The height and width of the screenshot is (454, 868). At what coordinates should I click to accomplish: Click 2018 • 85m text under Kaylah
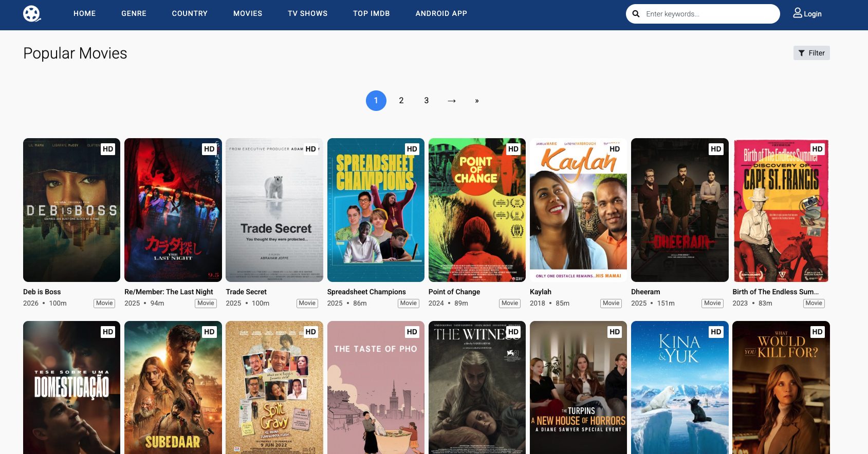549,304
